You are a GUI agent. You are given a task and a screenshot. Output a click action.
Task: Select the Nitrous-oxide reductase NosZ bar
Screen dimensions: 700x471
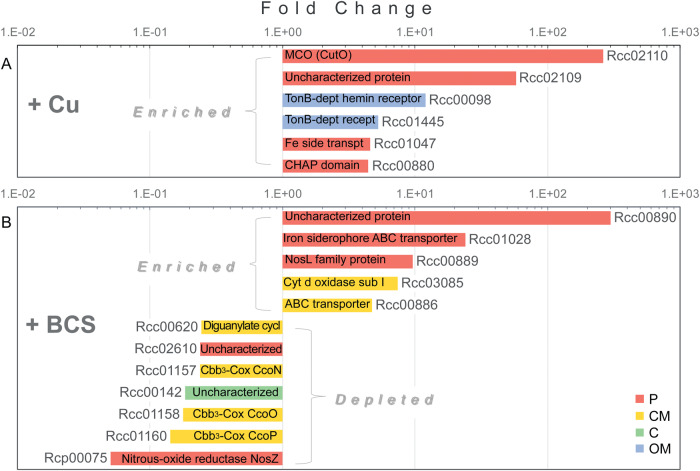click(196, 458)
